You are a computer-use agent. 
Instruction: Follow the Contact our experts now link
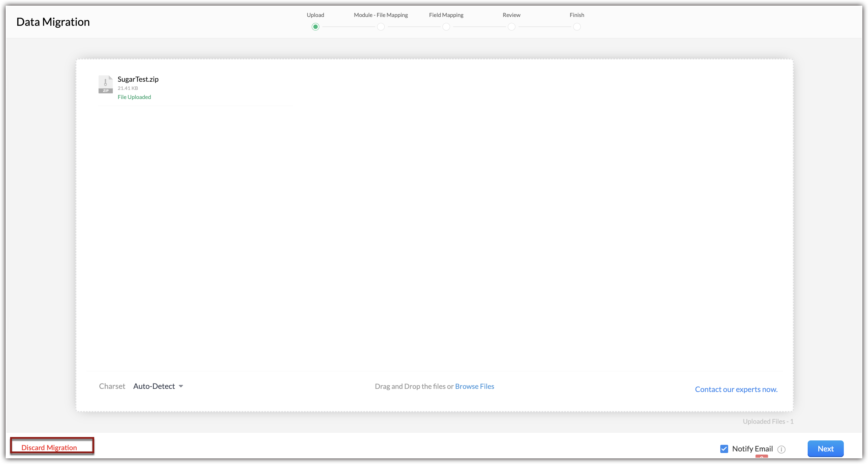(736, 389)
